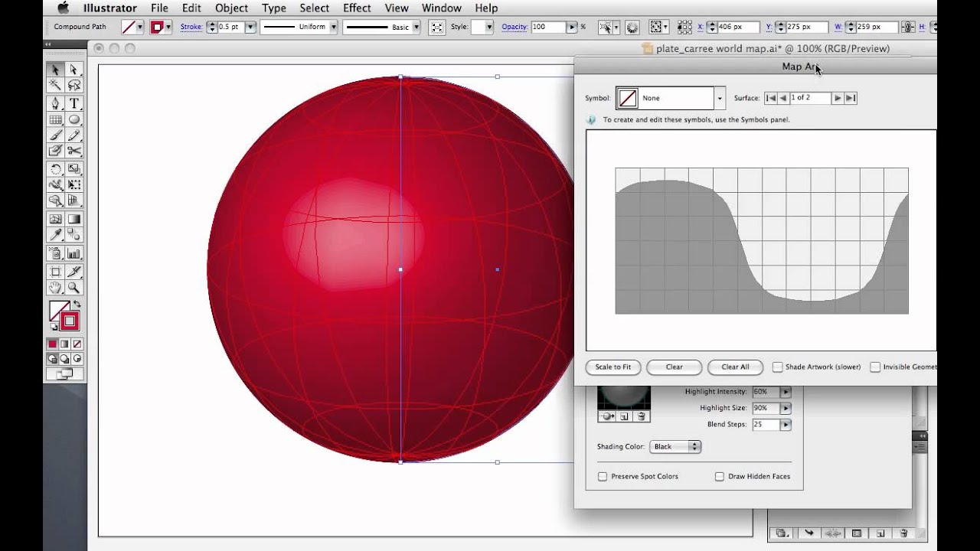This screenshot has height=551, width=980.
Task: Click the Scale to Fit button
Action: pos(612,367)
